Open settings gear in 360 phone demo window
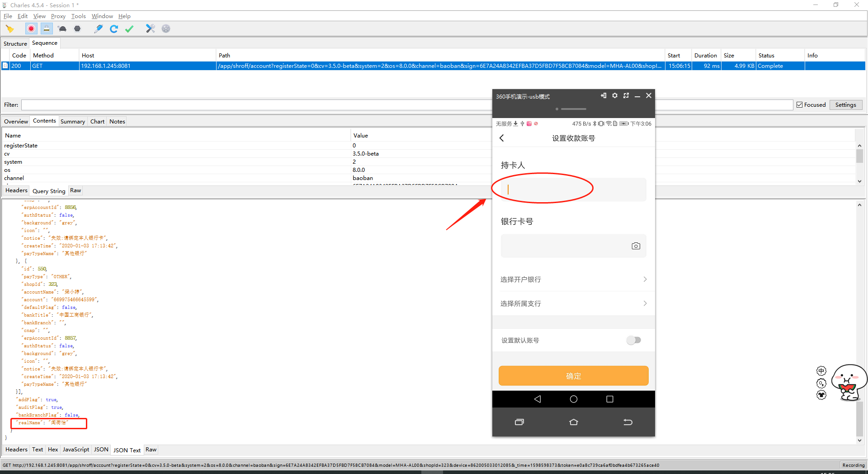This screenshot has height=474, width=868. point(615,95)
